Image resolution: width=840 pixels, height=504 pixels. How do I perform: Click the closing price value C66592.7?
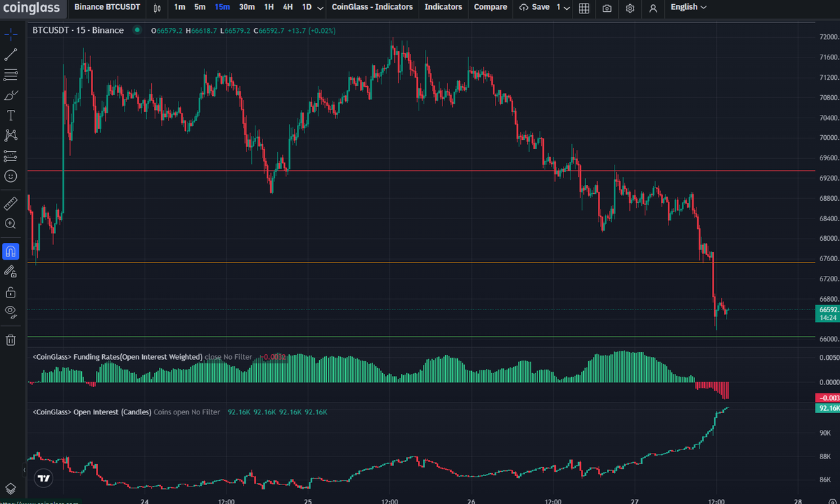pos(269,30)
